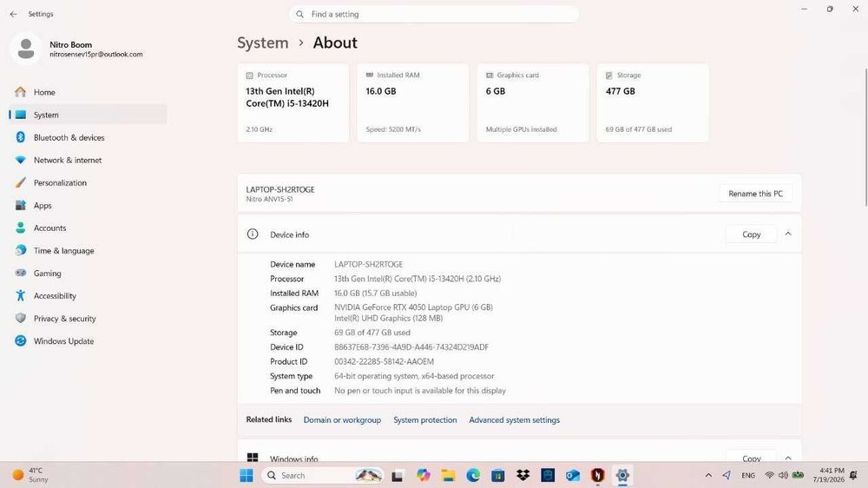Click the 64-bit operating system text

(x=414, y=376)
